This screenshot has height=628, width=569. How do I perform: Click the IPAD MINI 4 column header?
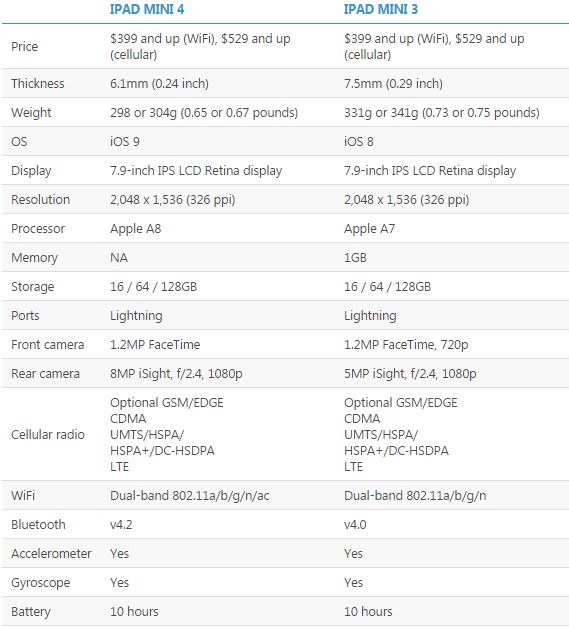[x=147, y=9]
